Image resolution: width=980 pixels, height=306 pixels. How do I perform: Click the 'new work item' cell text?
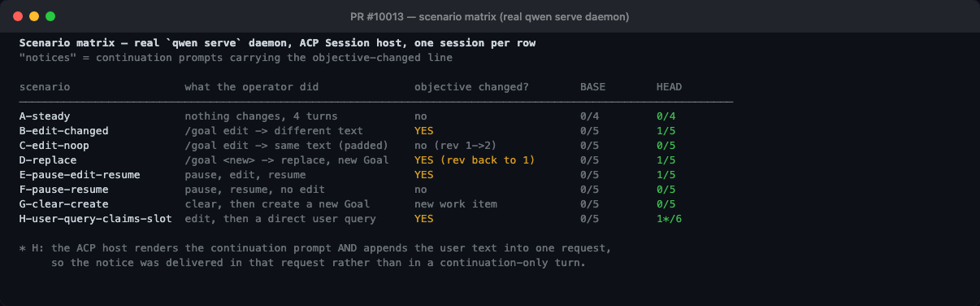point(456,204)
